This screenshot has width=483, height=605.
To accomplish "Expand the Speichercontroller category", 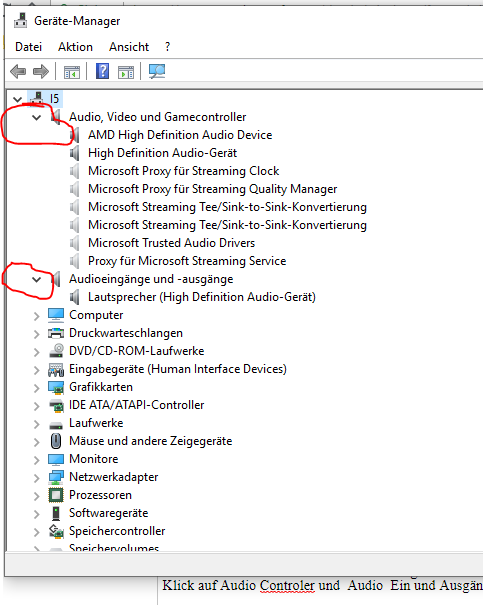I will tap(36, 532).
